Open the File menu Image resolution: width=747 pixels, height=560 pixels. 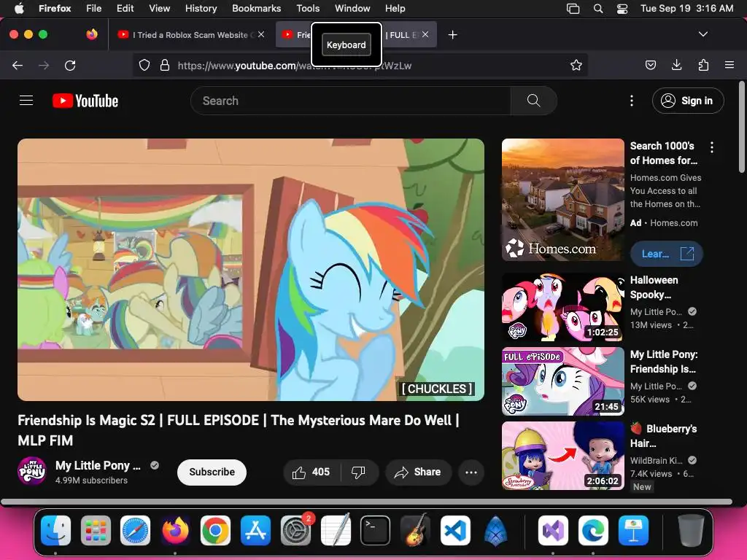tap(93, 8)
